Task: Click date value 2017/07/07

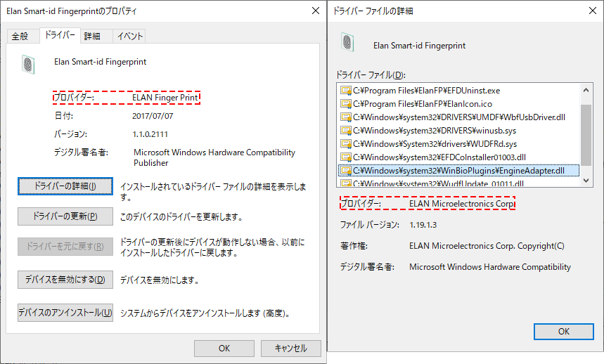Action: [x=153, y=116]
